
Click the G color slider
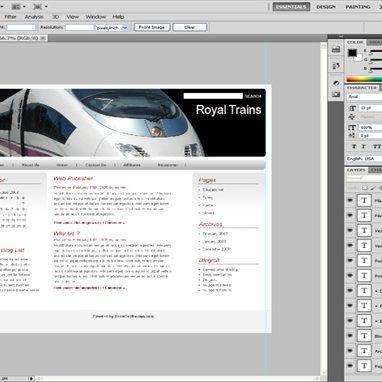pyautogui.click(x=376, y=60)
